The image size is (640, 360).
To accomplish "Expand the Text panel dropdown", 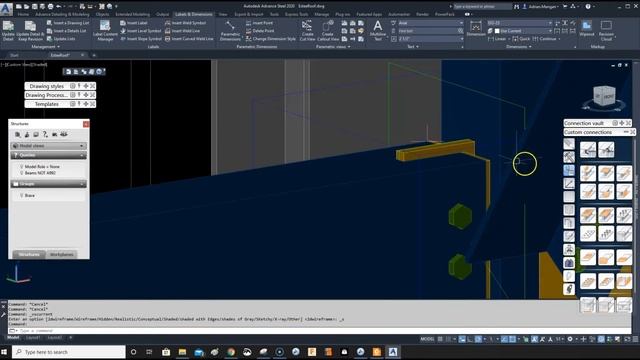I will (413, 47).
